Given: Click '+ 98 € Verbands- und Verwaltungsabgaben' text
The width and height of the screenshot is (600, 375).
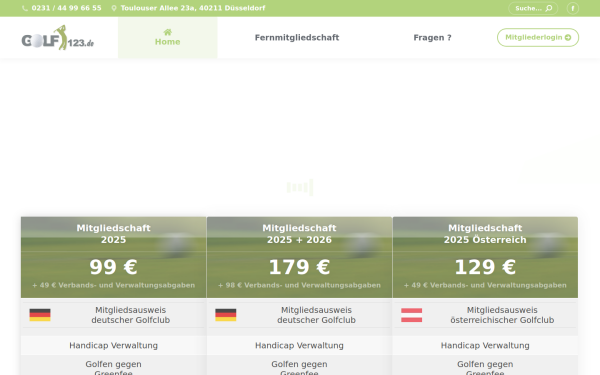Looking at the screenshot, I should [300, 285].
